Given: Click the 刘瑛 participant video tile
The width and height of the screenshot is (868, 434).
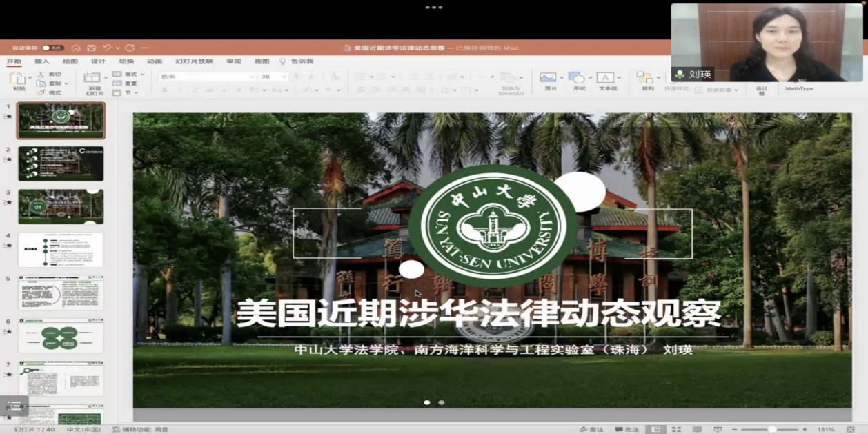Looking at the screenshot, I should pyautogui.click(x=767, y=43).
